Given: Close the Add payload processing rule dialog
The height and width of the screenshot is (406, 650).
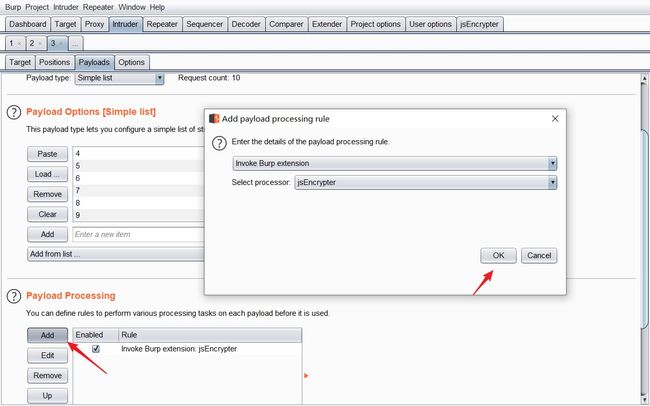Looking at the screenshot, I should (x=555, y=119).
